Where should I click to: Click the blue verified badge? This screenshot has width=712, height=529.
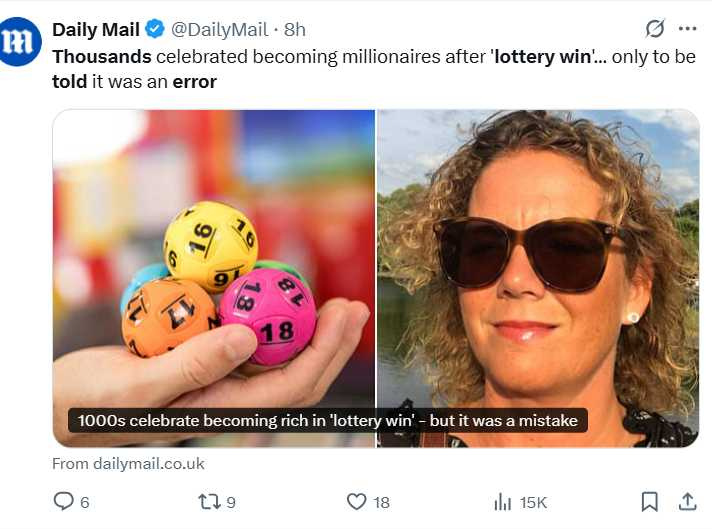(x=155, y=29)
